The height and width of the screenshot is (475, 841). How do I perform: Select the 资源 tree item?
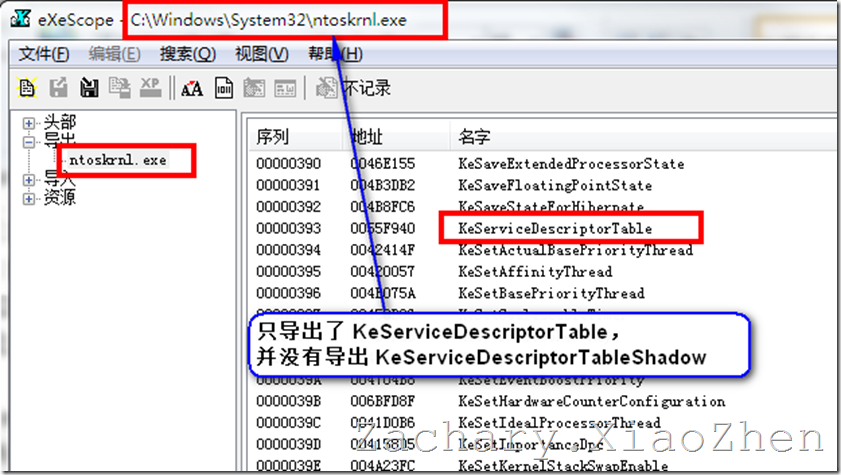(60, 197)
